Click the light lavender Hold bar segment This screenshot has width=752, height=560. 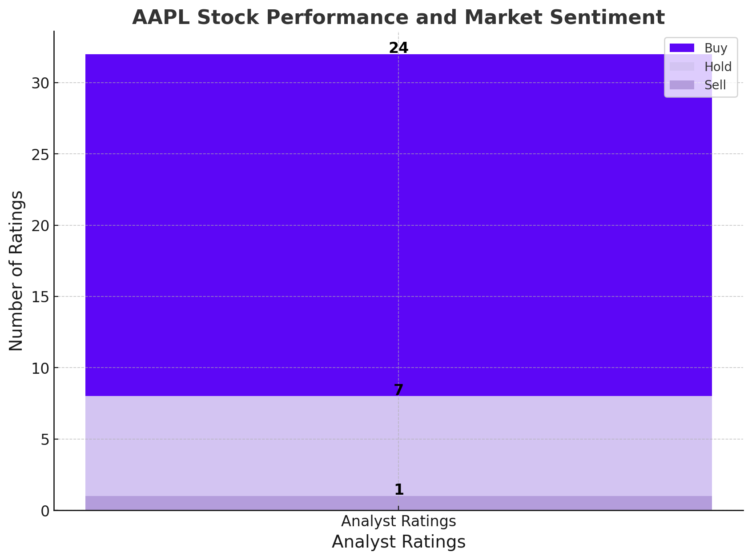coord(398,446)
